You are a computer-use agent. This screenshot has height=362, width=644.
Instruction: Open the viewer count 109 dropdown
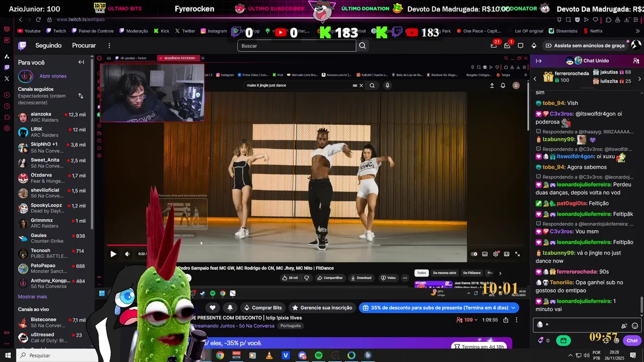point(467,320)
